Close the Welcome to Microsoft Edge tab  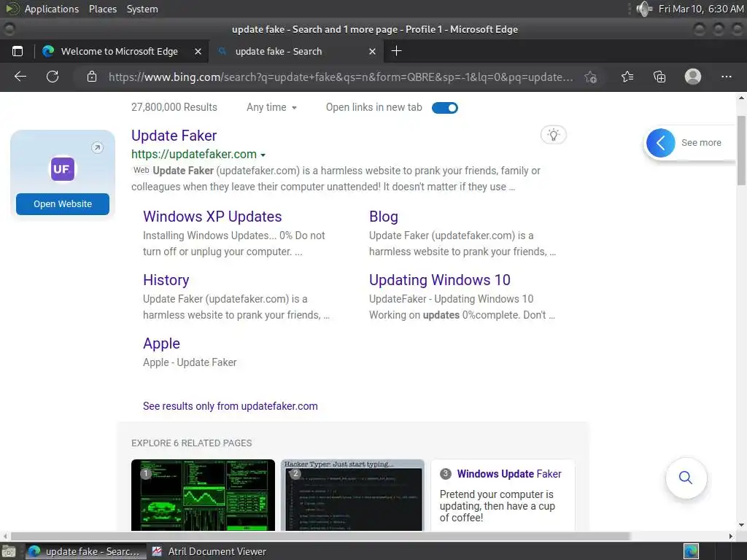coord(198,52)
